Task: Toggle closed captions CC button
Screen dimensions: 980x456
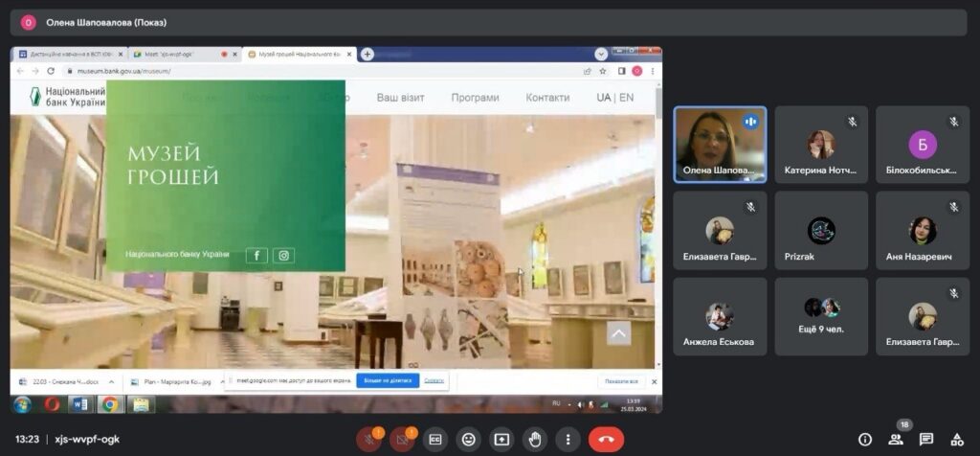Action: [x=435, y=439]
